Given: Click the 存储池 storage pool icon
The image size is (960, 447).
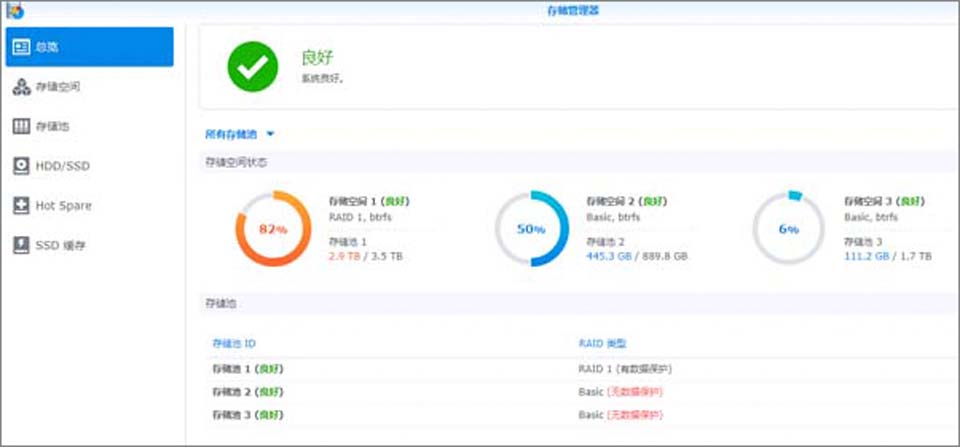Looking at the screenshot, I should click(21, 127).
